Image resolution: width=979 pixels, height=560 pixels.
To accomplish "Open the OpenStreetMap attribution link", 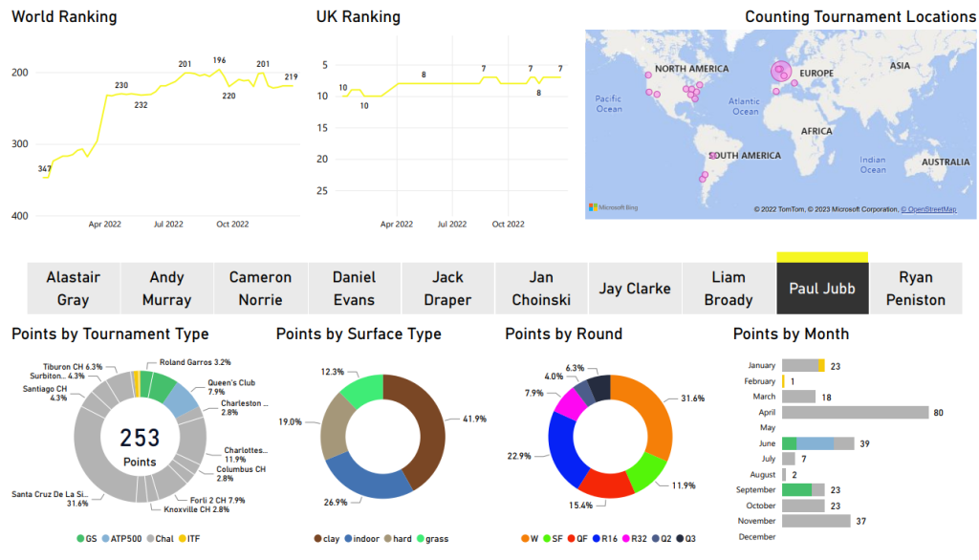I will 931,209.
